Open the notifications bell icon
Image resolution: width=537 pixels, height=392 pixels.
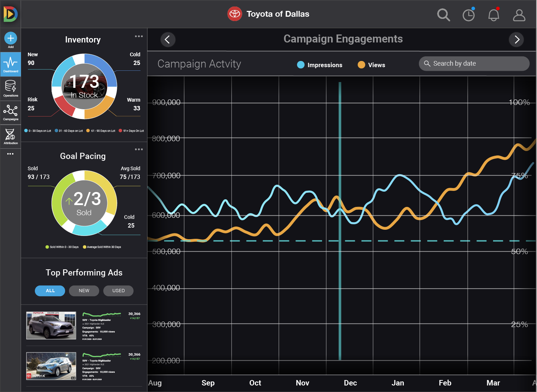click(x=493, y=15)
